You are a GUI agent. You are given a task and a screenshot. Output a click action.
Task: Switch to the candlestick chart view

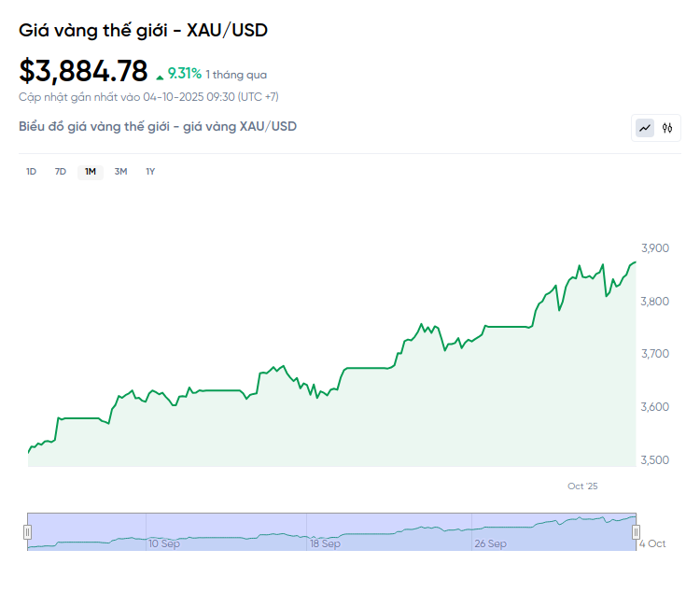click(x=667, y=128)
